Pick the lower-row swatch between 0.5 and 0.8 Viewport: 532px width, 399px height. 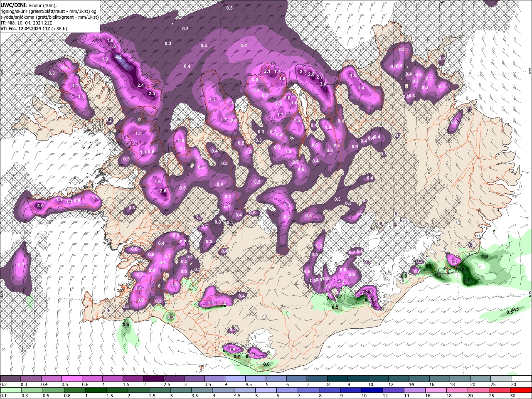[x=53, y=390]
